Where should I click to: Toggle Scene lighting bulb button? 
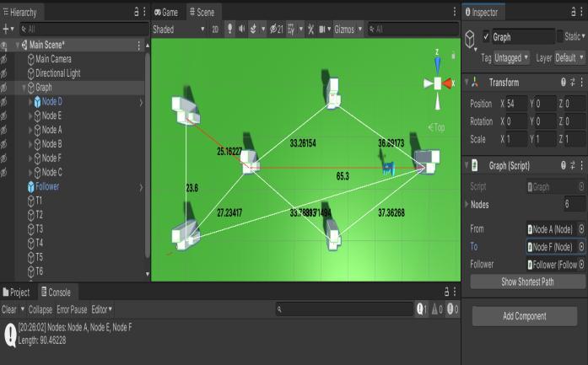tap(229, 29)
